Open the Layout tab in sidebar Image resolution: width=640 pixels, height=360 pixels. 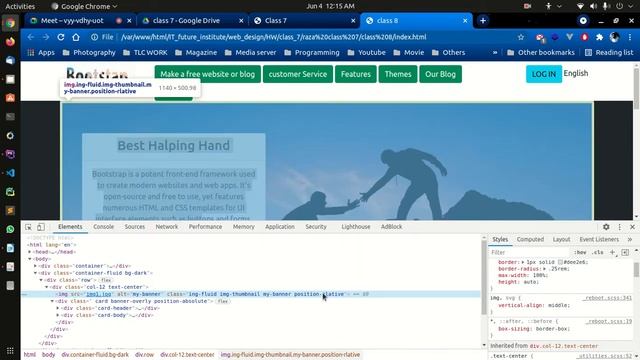[x=561, y=240]
